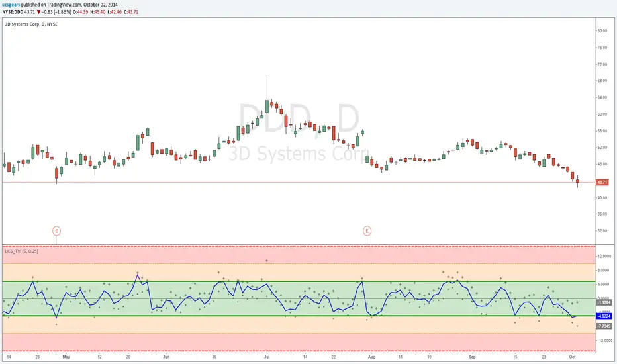Click the 60.00 price axis label

point(602,114)
